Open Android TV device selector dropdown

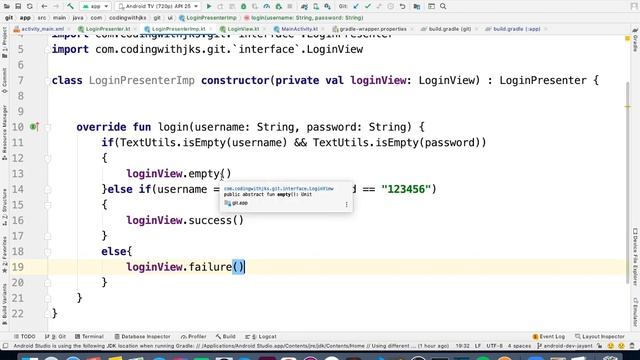158,7
